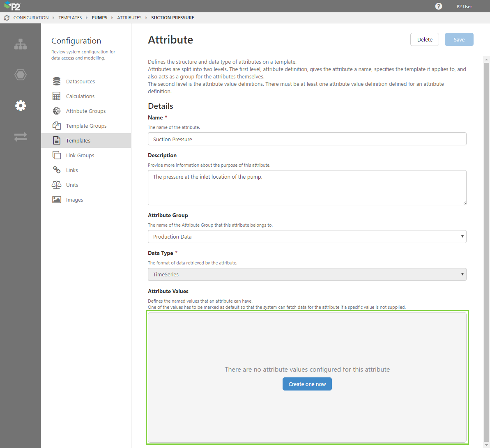Click the gear configuration icon in left rail

pyautogui.click(x=21, y=106)
